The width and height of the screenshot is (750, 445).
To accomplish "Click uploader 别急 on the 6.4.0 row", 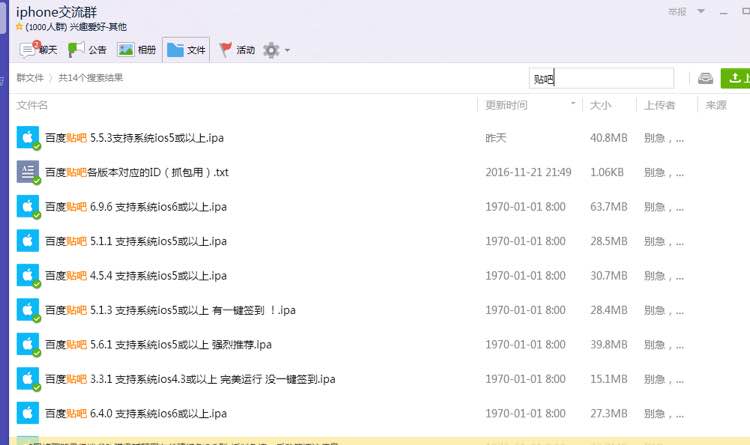I will tap(663, 413).
